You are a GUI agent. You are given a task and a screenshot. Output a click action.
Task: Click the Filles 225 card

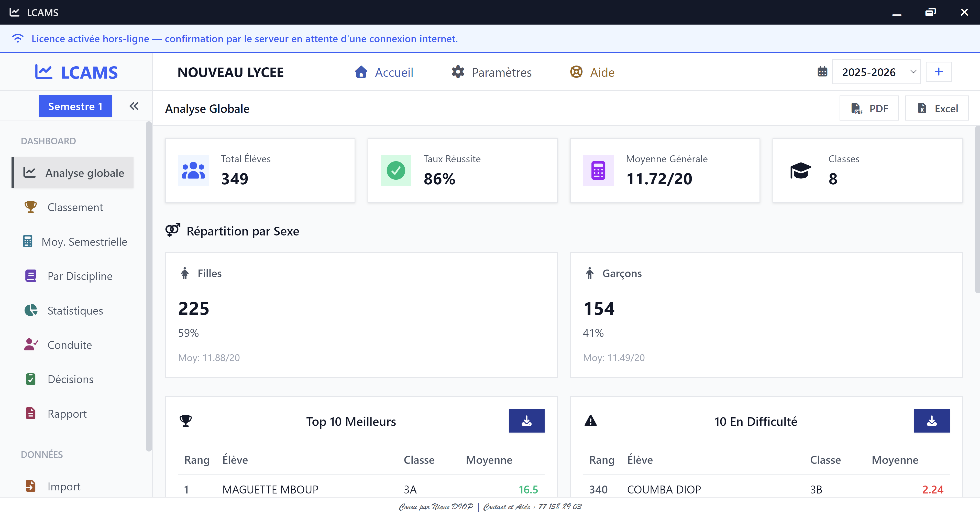tap(361, 315)
